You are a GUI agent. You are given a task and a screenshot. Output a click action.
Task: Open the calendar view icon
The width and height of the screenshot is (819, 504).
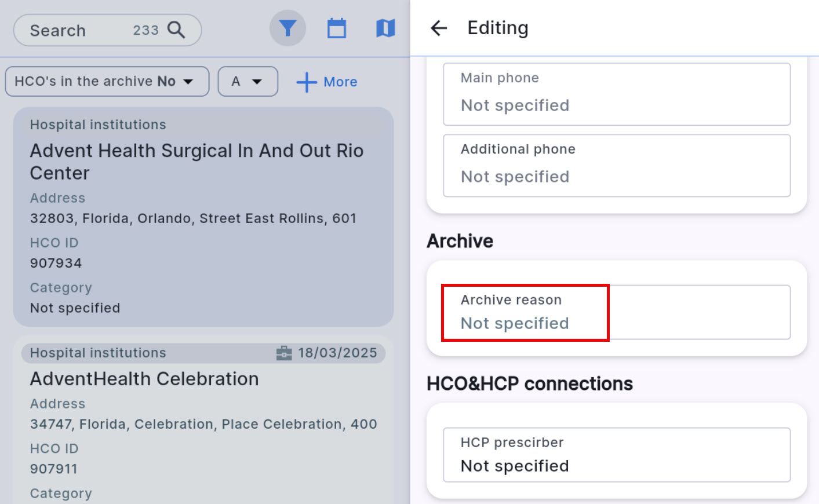tap(336, 28)
